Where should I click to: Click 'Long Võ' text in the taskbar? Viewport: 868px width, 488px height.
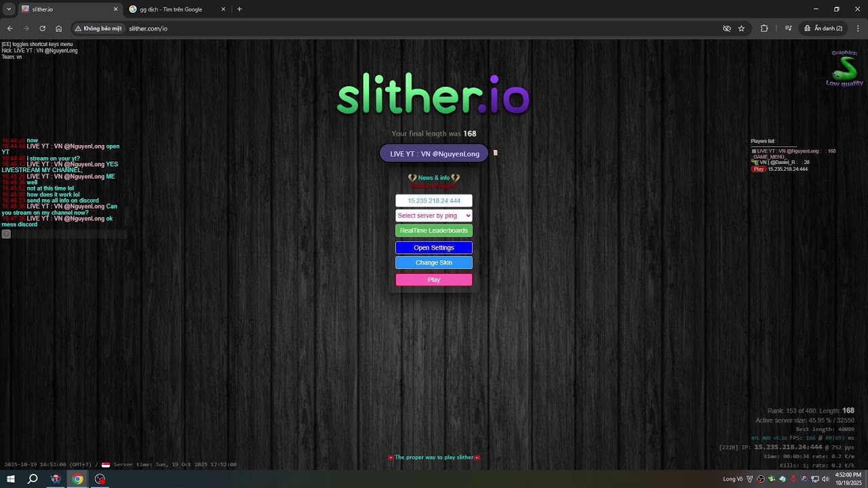point(732,479)
